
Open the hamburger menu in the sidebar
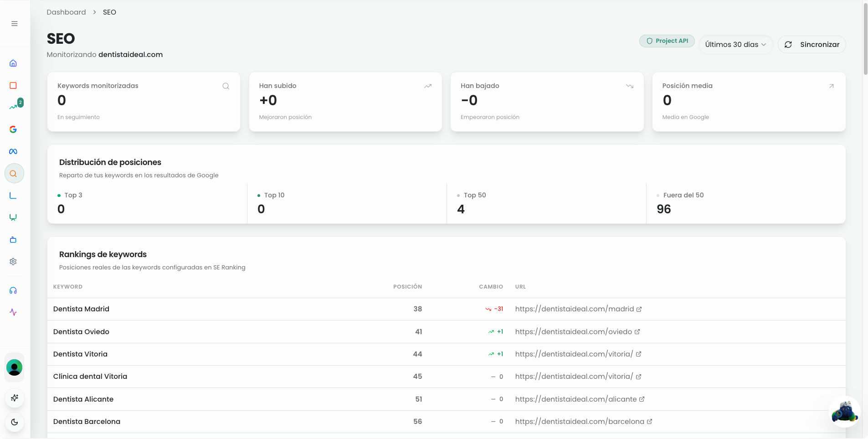[15, 24]
